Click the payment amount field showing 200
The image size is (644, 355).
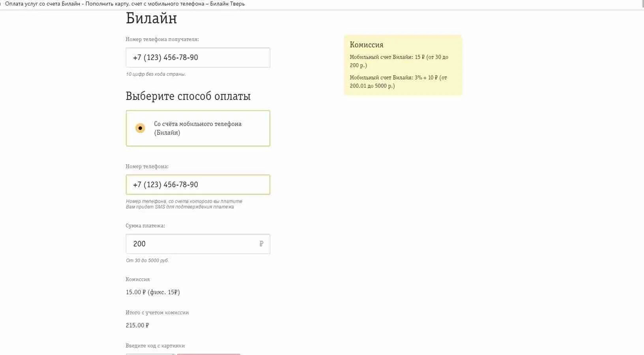click(198, 244)
